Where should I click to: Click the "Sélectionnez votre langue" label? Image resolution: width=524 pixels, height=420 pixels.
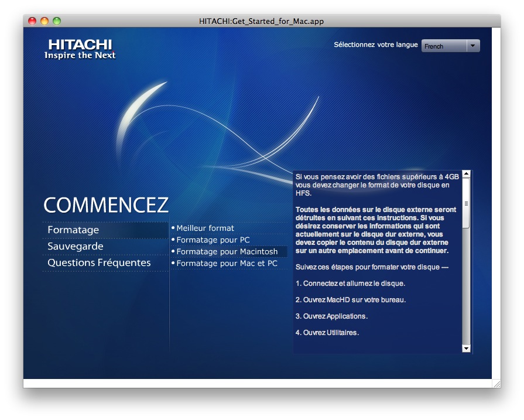[x=376, y=45]
